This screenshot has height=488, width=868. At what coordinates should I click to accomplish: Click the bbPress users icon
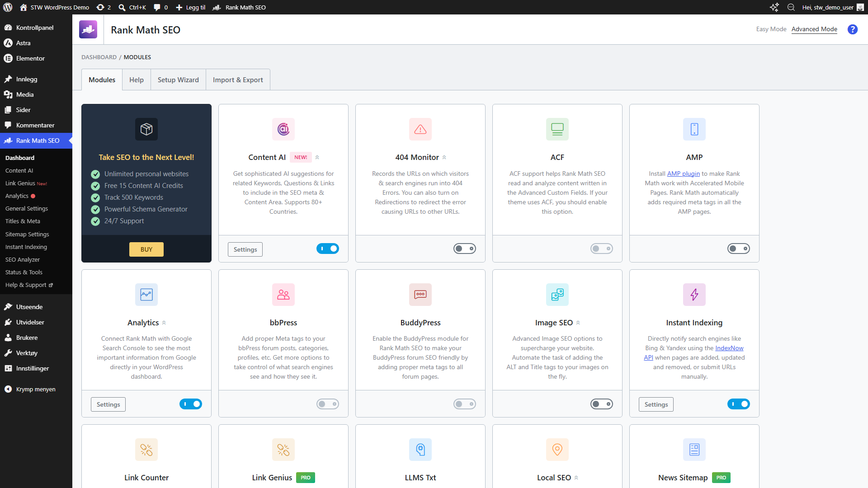pos(283,295)
